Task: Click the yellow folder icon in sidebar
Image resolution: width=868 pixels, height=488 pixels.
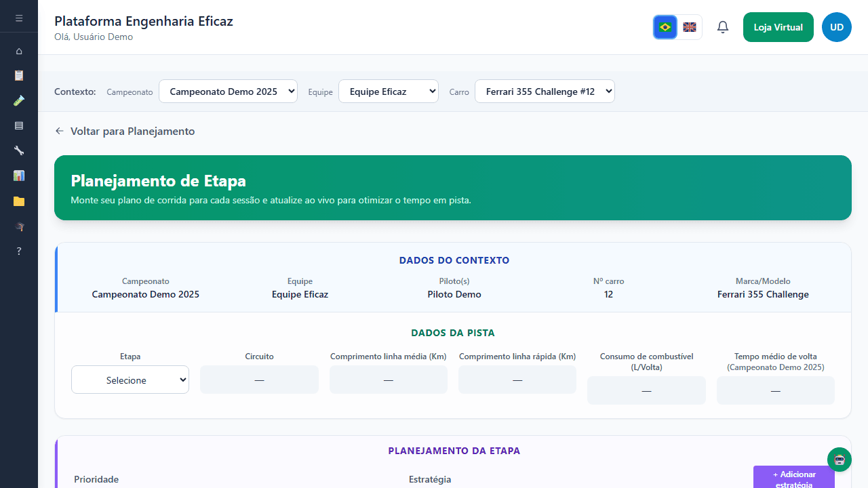Action: (19, 201)
